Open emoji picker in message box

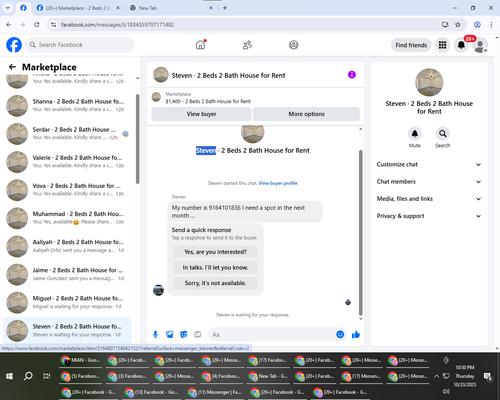click(340, 334)
